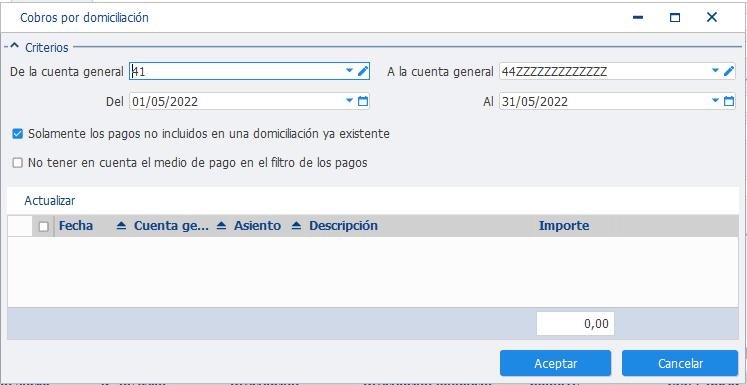
Task: Click the Cancelar button
Action: 680,364
